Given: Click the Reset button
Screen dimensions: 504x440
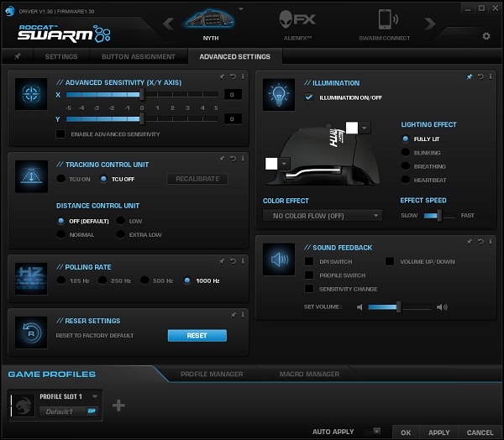Looking at the screenshot, I should click(x=197, y=336).
